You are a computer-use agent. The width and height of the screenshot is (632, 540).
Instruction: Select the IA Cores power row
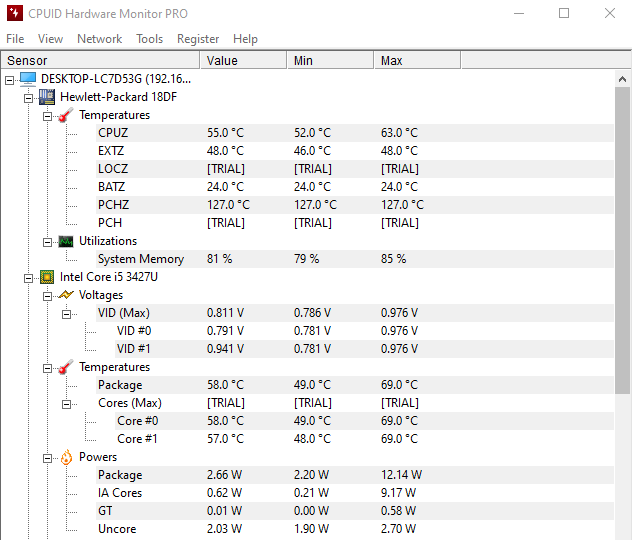click(355, 493)
